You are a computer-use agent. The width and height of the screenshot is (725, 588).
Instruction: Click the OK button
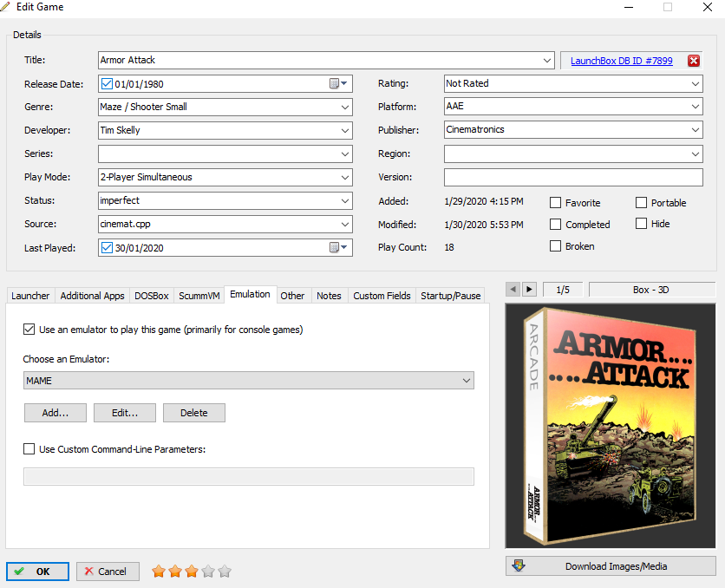37,572
